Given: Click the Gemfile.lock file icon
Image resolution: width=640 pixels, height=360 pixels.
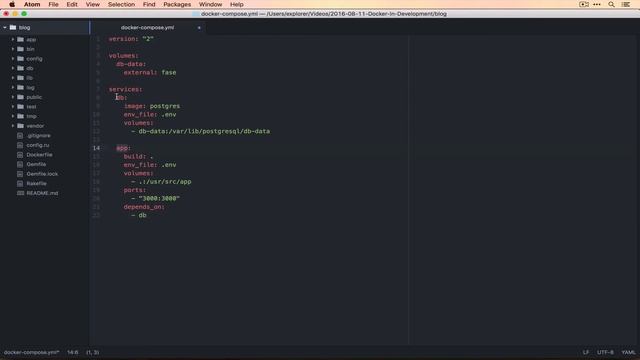Looking at the screenshot, I should click(20, 174).
